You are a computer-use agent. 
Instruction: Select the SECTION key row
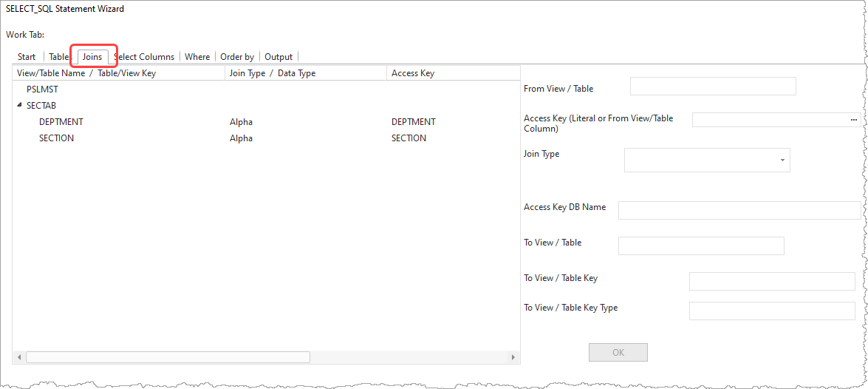click(57, 138)
